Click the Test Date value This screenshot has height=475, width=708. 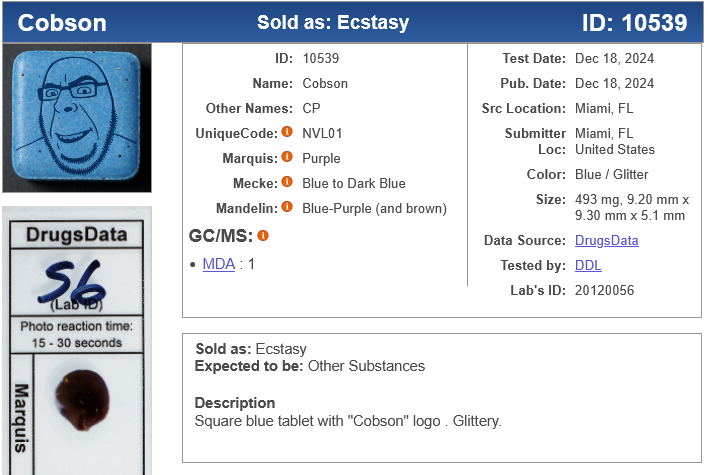(x=614, y=59)
